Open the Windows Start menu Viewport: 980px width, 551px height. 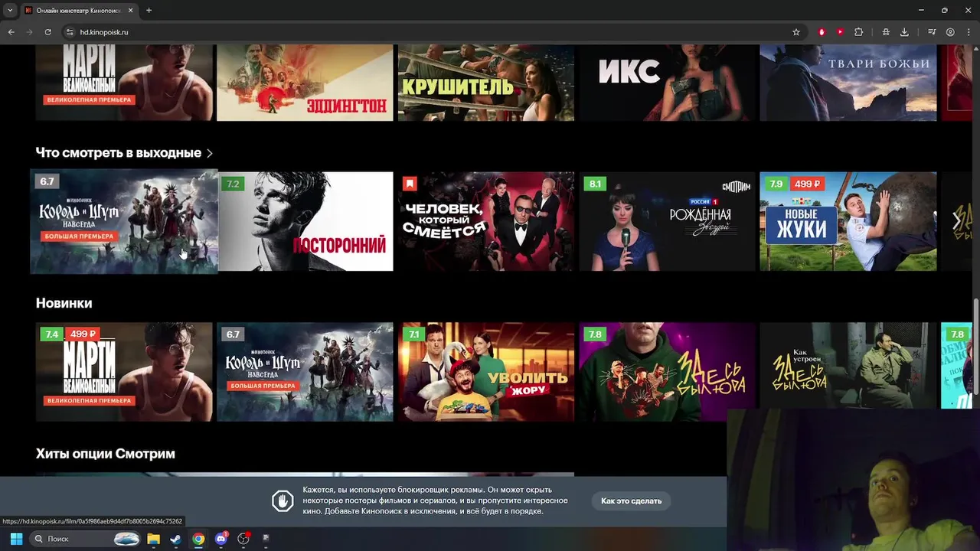[16, 539]
